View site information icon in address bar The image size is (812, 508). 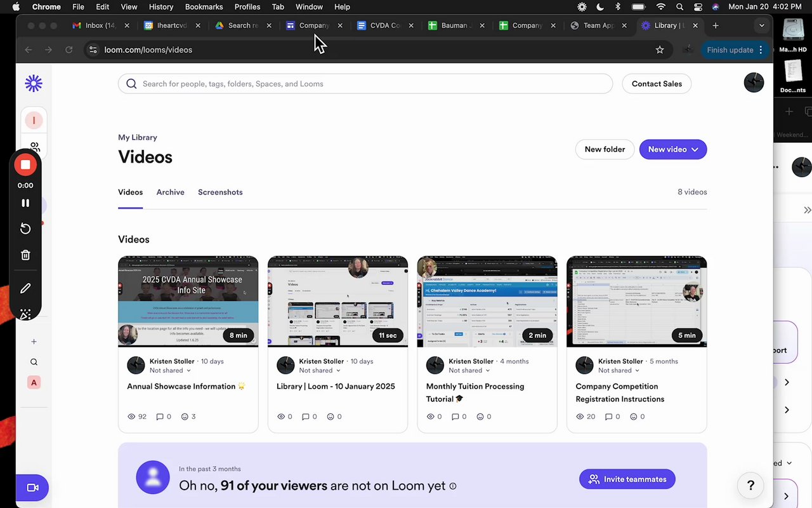tap(93, 50)
